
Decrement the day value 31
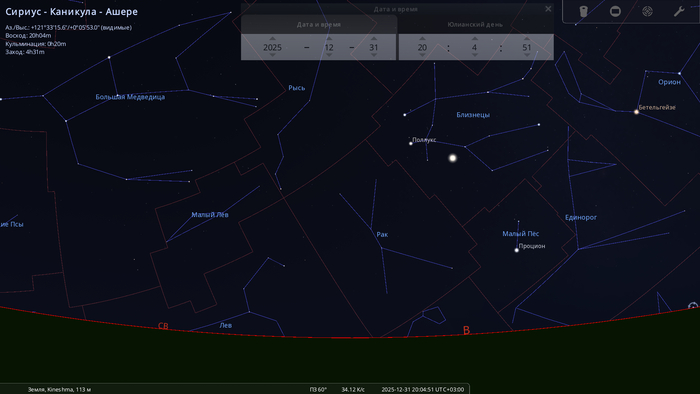(374, 55)
